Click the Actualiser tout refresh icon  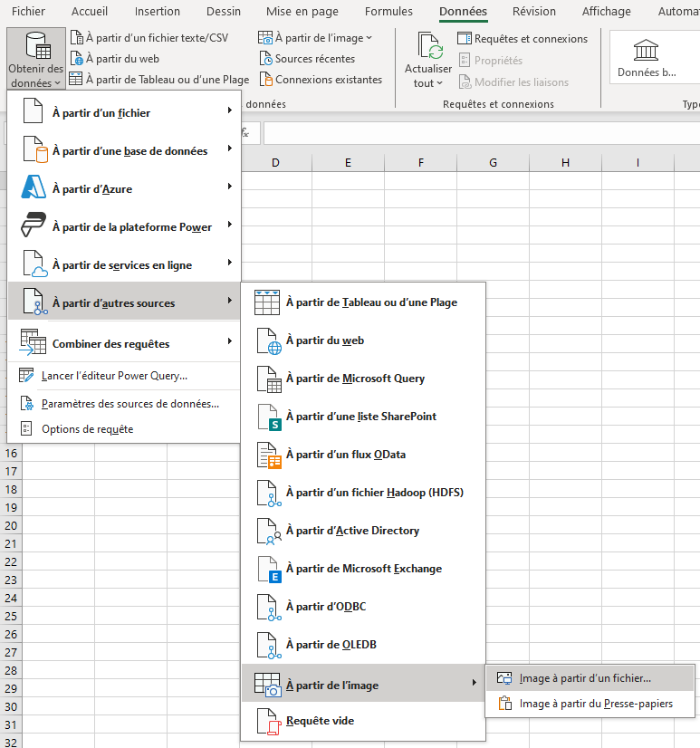430,46
